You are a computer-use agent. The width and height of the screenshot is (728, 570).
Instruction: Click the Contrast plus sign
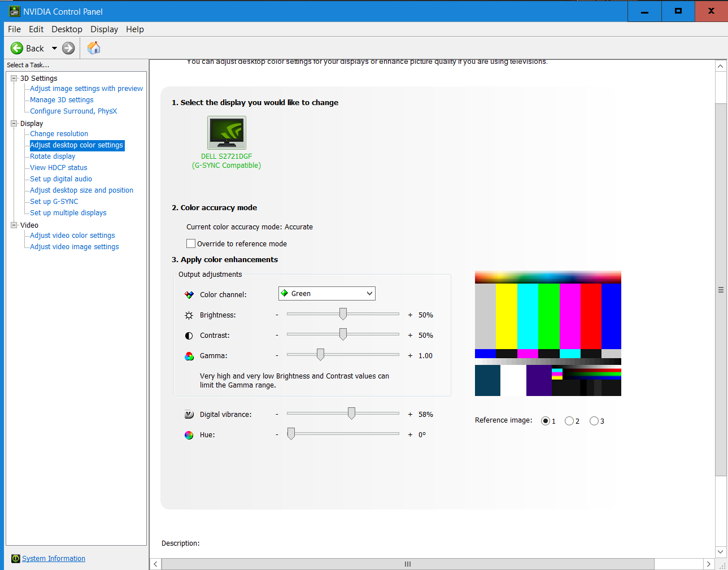point(410,336)
